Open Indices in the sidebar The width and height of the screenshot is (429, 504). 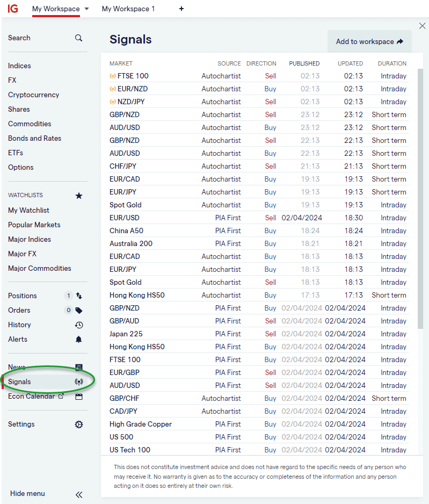pyautogui.click(x=19, y=66)
